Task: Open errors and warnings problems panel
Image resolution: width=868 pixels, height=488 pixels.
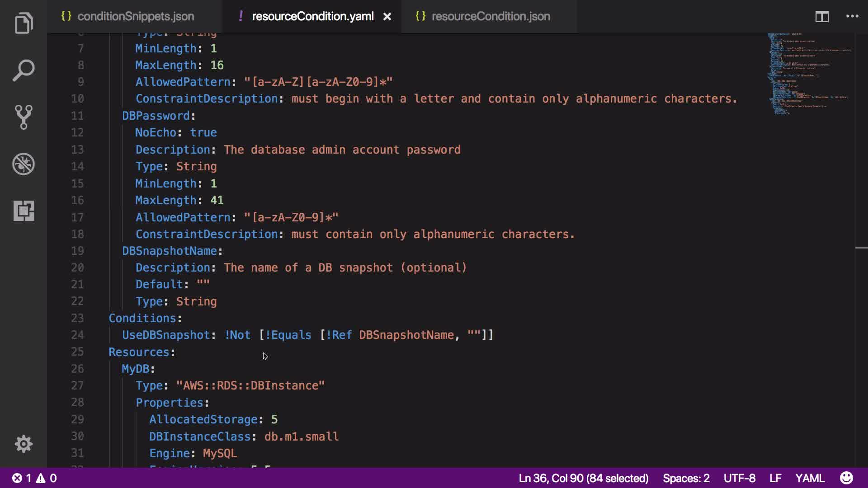Action: click(34, 478)
